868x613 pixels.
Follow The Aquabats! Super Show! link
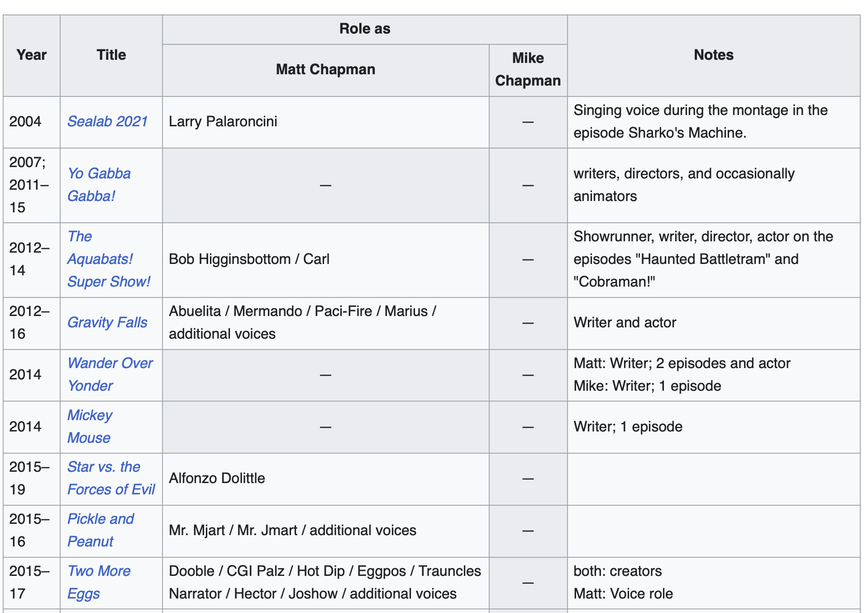[109, 259]
